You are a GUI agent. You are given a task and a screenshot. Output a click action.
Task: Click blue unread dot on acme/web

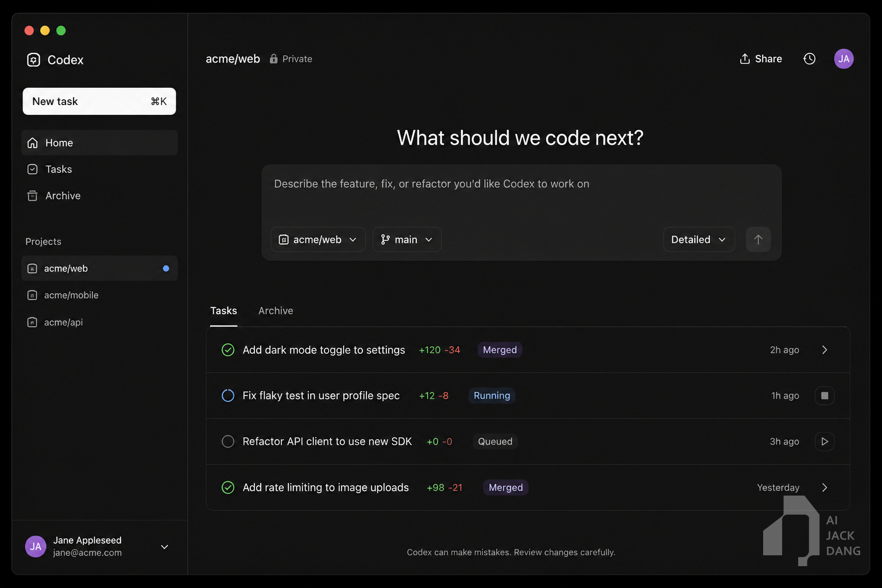pos(166,268)
